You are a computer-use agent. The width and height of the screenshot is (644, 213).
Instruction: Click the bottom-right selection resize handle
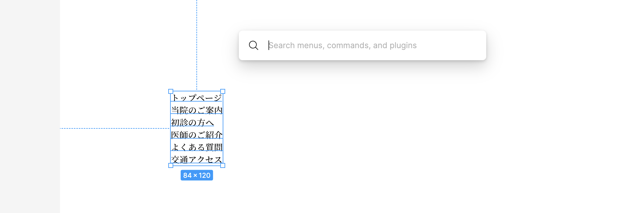pos(223,165)
